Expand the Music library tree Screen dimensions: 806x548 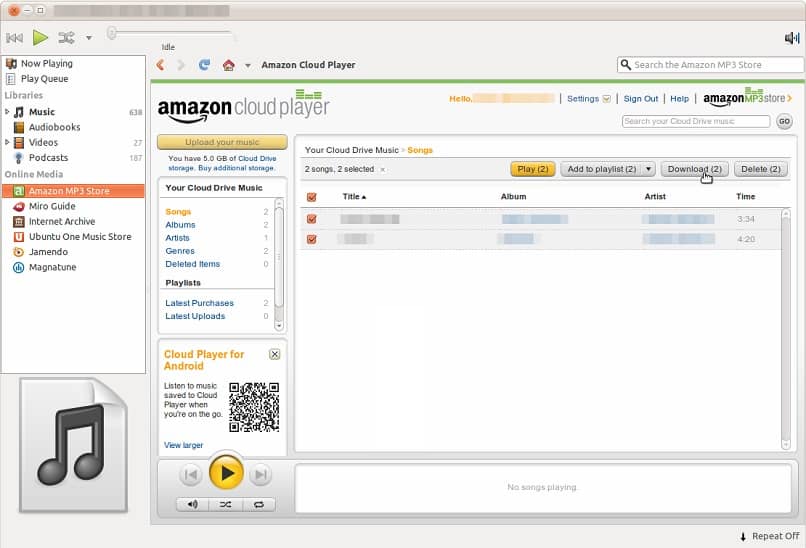[7, 112]
